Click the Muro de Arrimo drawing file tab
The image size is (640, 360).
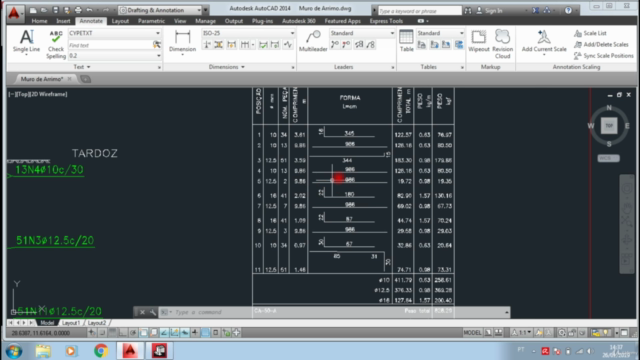click(44, 79)
